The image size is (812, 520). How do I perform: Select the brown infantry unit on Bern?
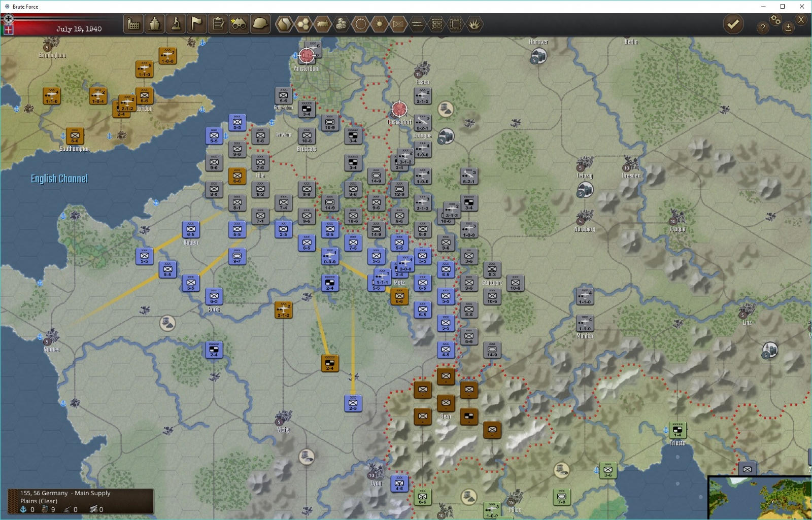(446, 403)
